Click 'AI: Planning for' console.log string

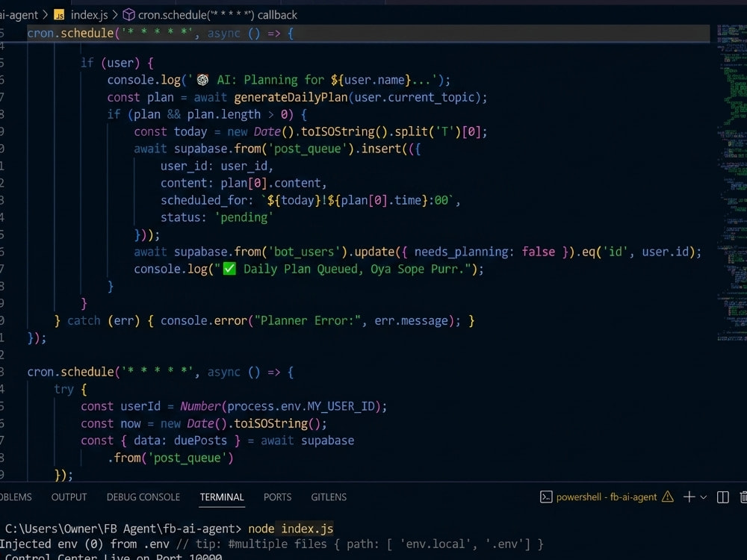[270, 80]
